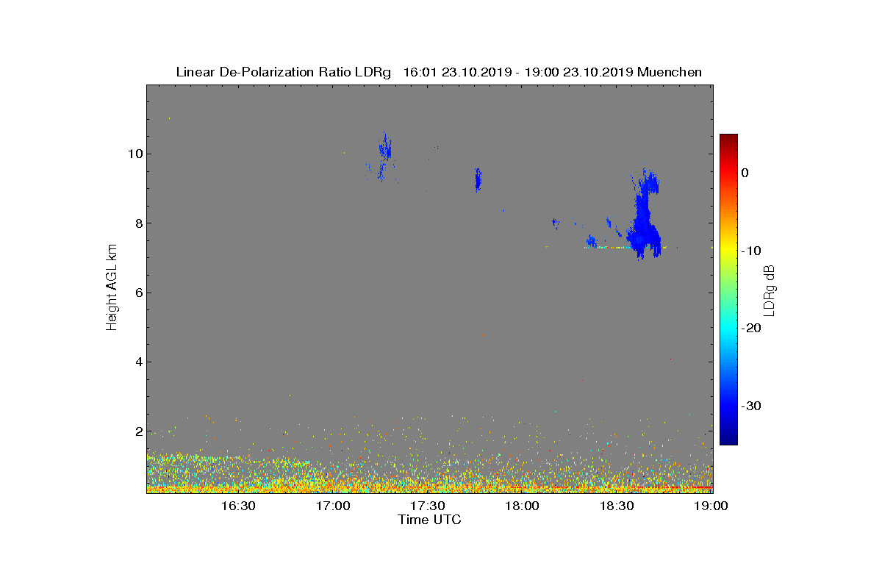Click the blue echo at 9 km near 17:45
Image resolution: width=882 pixels, height=588 pixels.
pyautogui.click(x=478, y=179)
